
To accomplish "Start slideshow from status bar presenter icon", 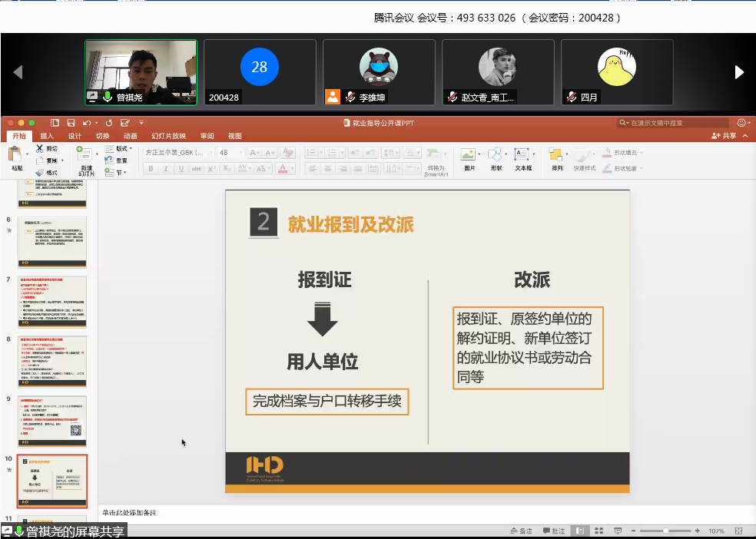I will pos(618,531).
